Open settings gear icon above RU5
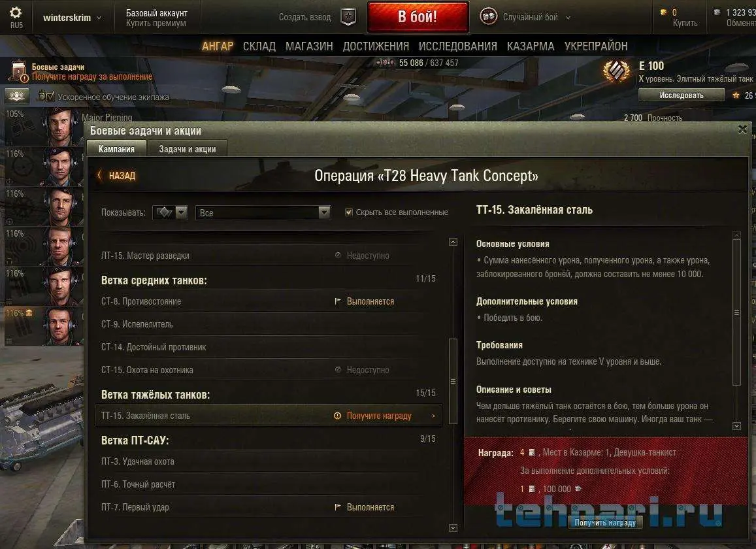Viewport: 756px width, 549px height. pyautogui.click(x=16, y=12)
